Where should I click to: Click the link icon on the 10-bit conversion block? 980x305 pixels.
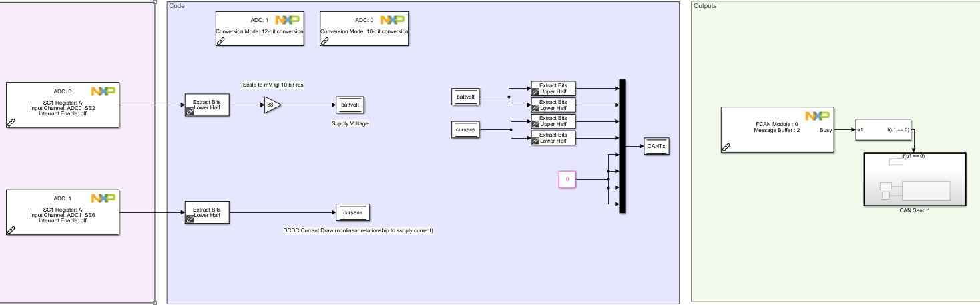325,41
